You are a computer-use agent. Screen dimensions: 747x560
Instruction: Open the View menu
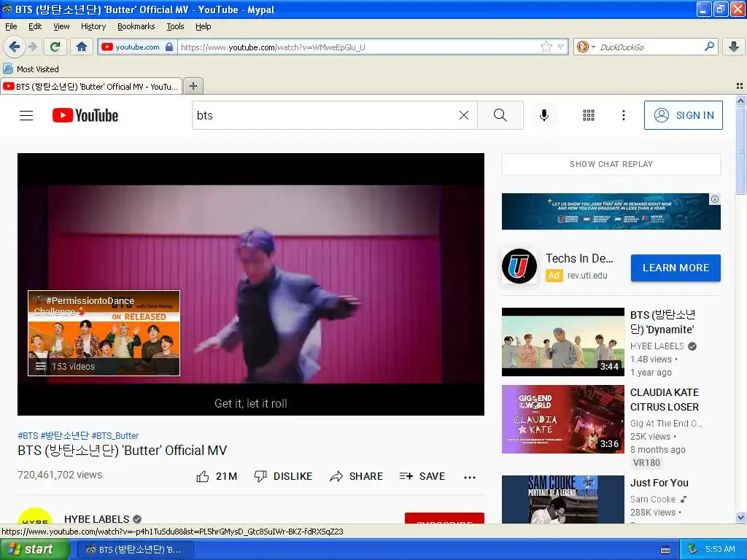[61, 27]
